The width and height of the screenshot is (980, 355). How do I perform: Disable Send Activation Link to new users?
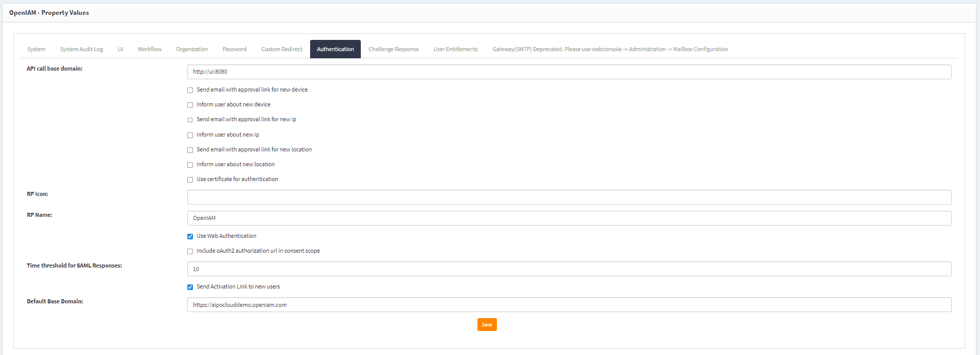point(190,287)
